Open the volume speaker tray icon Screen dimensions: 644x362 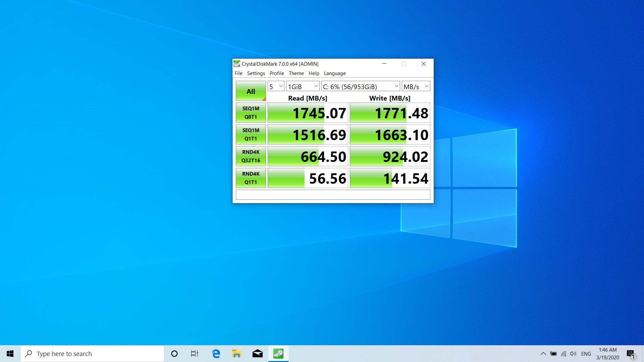click(573, 354)
